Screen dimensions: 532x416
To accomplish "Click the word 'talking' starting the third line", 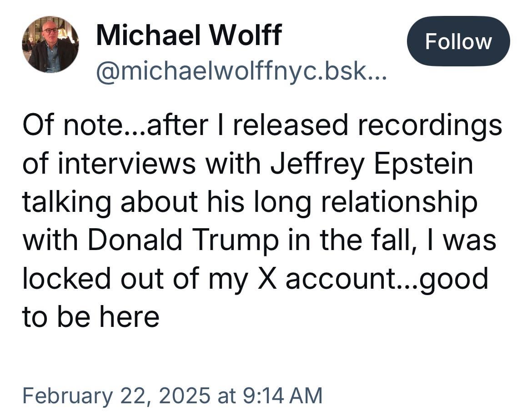I will tap(66, 203).
